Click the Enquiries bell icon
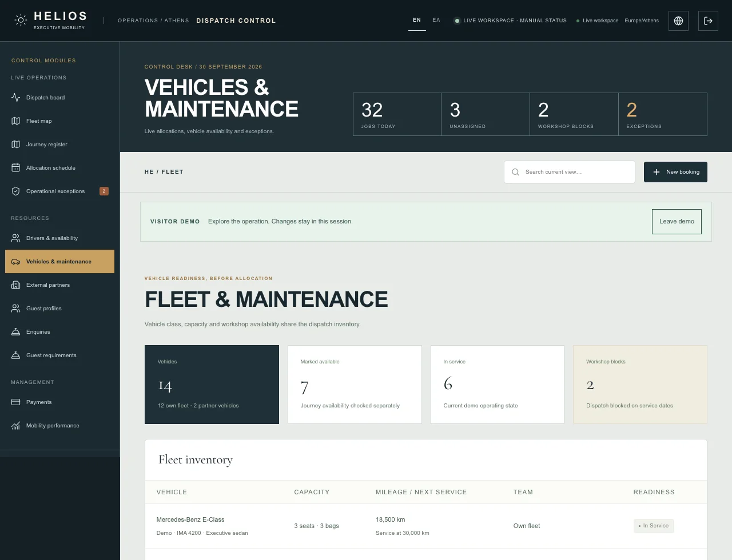732x560 pixels. [x=16, y=332]
